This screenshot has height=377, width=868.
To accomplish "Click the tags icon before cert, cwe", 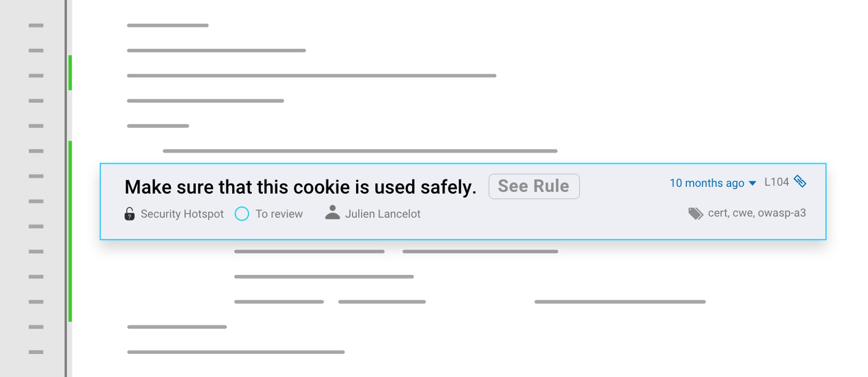I will point(696,213).
